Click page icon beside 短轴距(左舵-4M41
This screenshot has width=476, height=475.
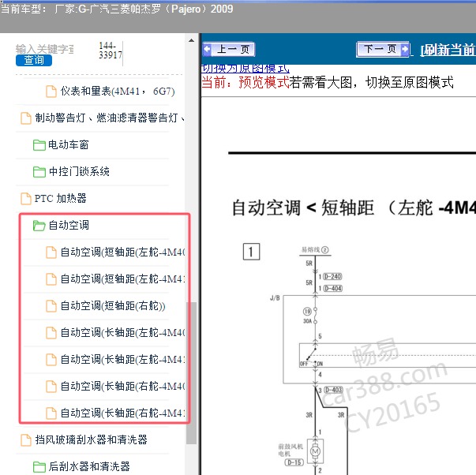51,279
